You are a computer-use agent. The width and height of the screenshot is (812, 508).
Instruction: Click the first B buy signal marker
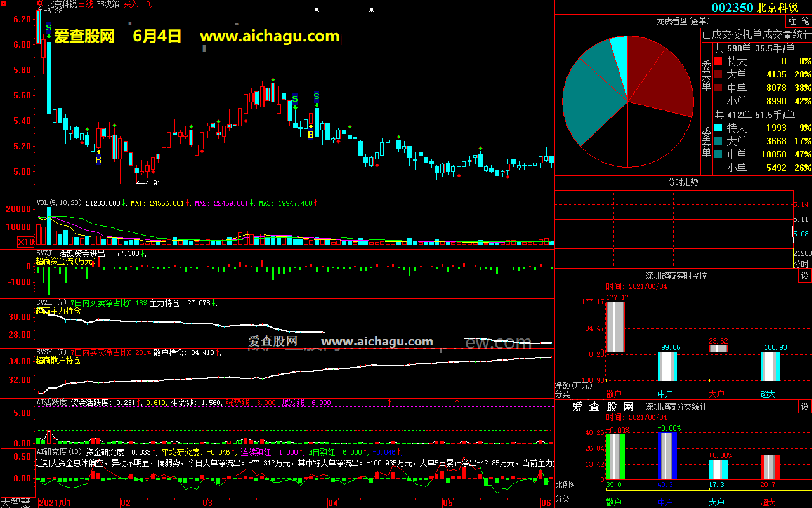click(98, 160)
